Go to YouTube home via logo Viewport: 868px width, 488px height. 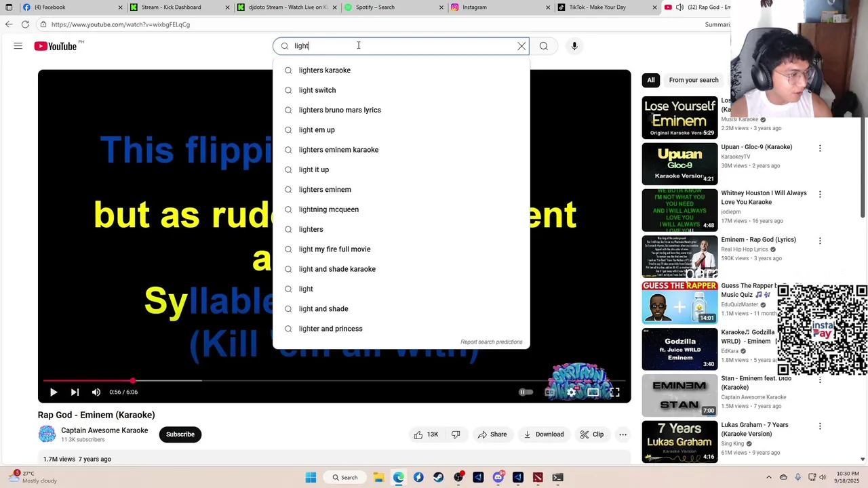click(x=56, y=46)
